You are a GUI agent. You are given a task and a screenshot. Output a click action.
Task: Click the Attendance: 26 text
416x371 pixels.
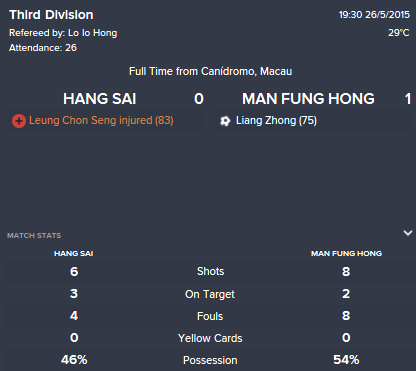(43, 48)
